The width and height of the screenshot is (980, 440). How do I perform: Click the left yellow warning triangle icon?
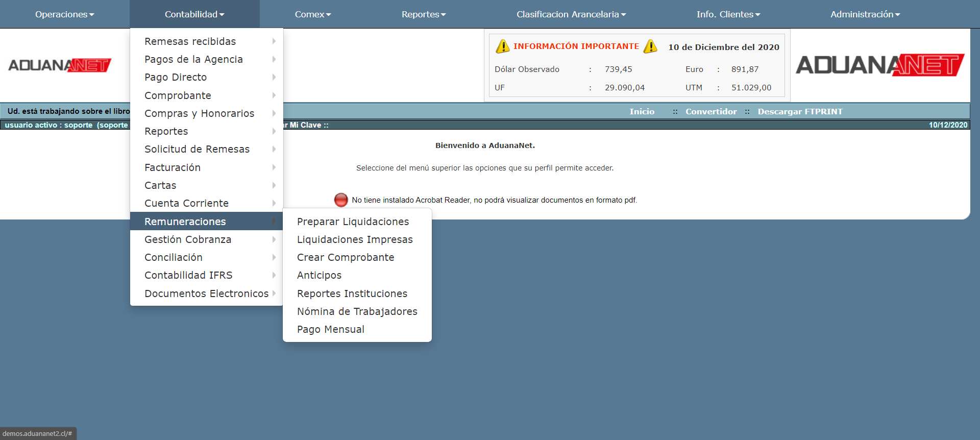503,46
